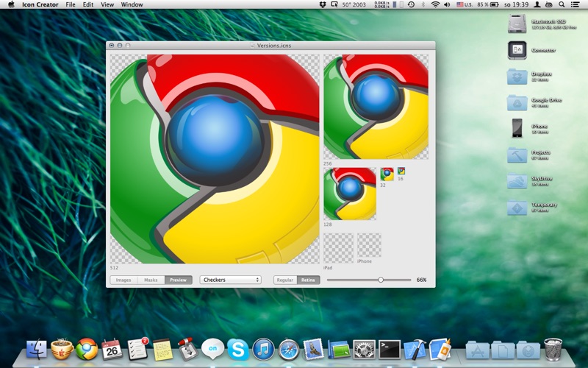The width and height of the screenshot is (588, 368).
Task: Open the Wi-Fi status menu
Action: pos(435,4)
